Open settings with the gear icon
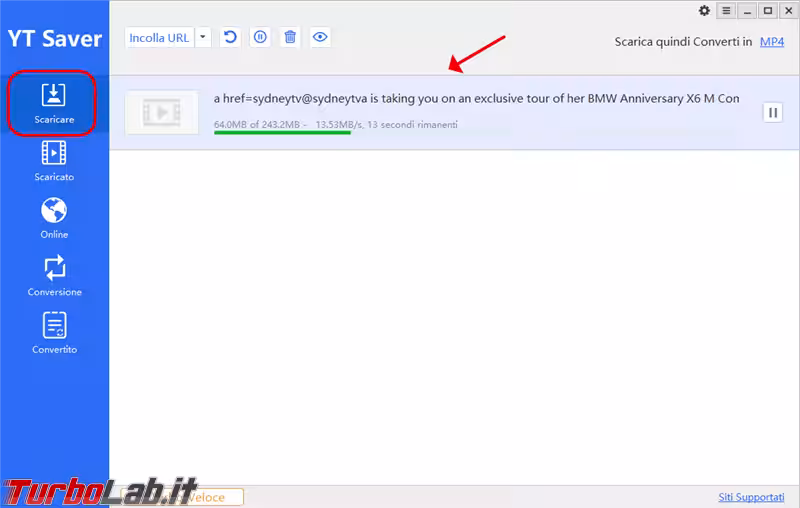The height and width of the screenshot is (508, 800). pyautogui.click(x=704, y=10)
